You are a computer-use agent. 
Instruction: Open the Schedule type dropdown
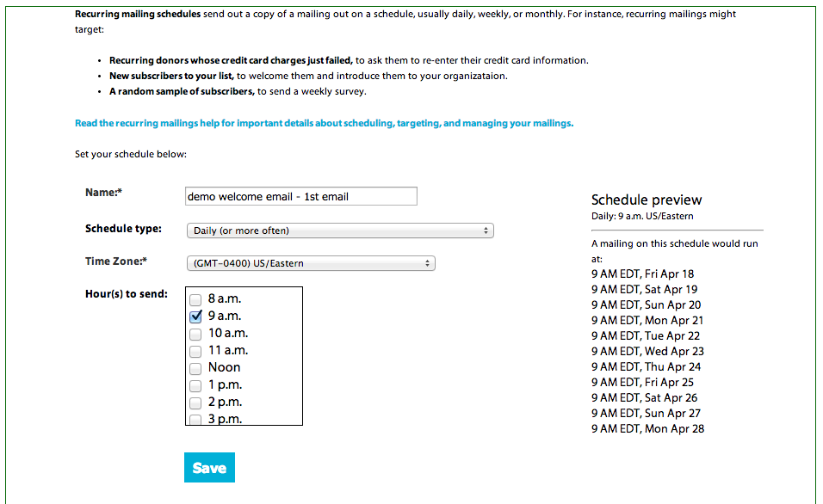pyautogui.click(x=340, y=230)
